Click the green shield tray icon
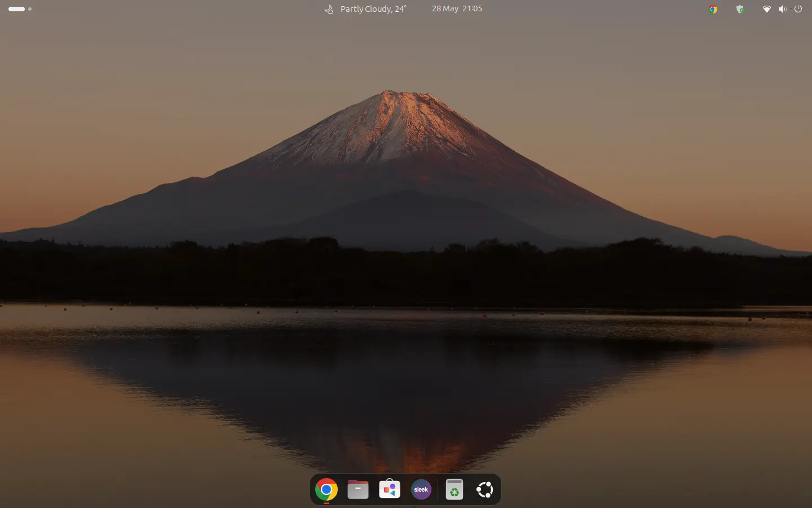812x508 pixels. point(740,9)
